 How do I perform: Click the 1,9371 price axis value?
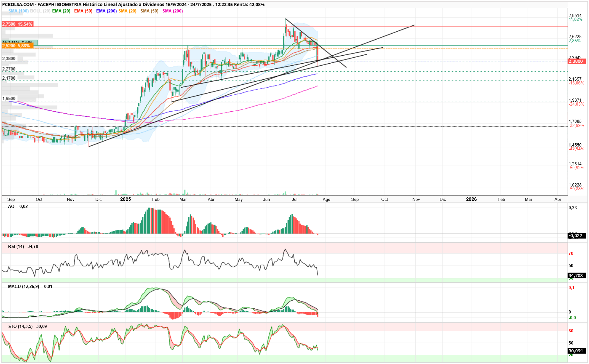[575, 100]
